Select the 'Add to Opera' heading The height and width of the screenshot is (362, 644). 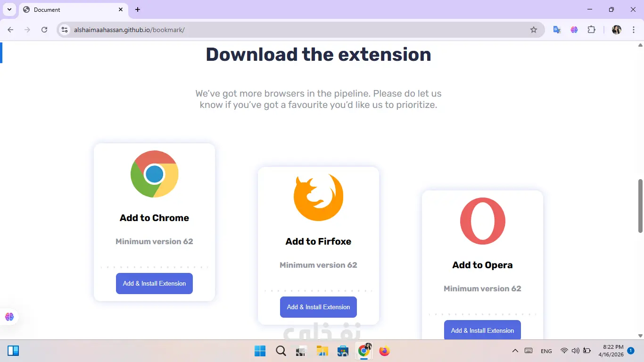pyautogui.click(x=483, y=265)
